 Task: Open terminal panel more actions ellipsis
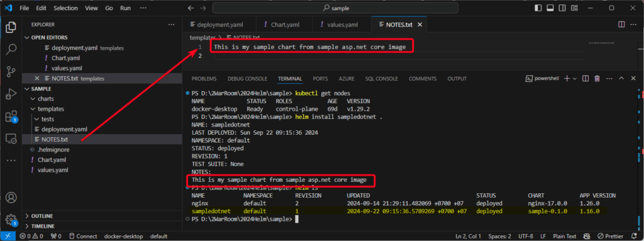pyautogui.click(x=609, y=79)
